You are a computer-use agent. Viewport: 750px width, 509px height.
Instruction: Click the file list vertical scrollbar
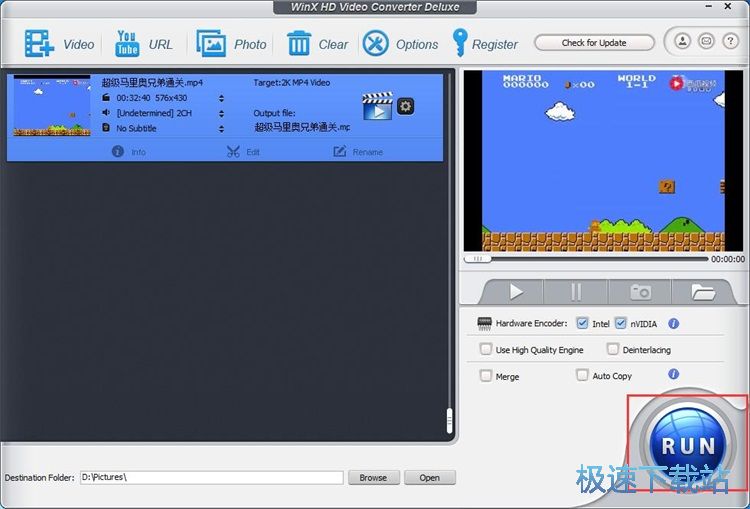(449, 420)
